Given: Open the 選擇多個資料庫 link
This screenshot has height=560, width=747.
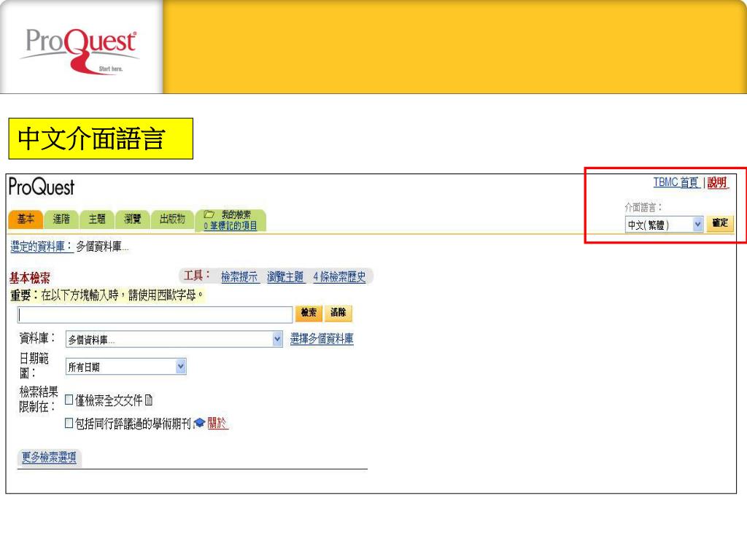Looking at the screenshot, I should pyautogui.click(x=322, y=338).
